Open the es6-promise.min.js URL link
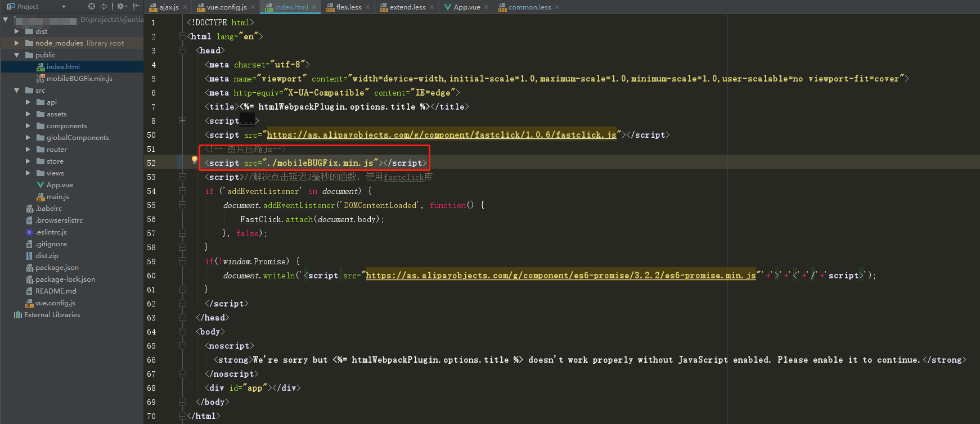The height and width of the screenshot is (424, 980). pyautogui.click(x=561, y=276)
